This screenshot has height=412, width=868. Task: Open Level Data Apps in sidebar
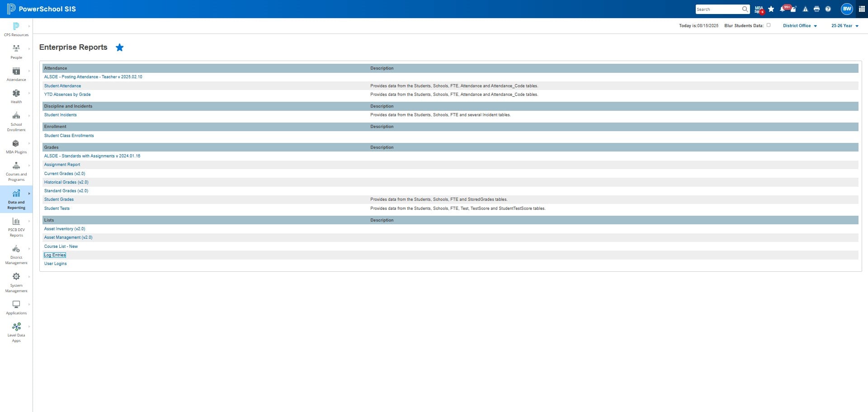pyautogui.click(x=16, y=332)
